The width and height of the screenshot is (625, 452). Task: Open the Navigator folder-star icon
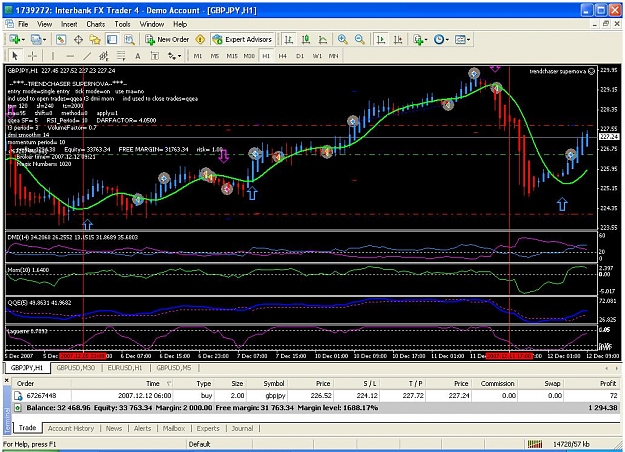click(x=95, y=39)
